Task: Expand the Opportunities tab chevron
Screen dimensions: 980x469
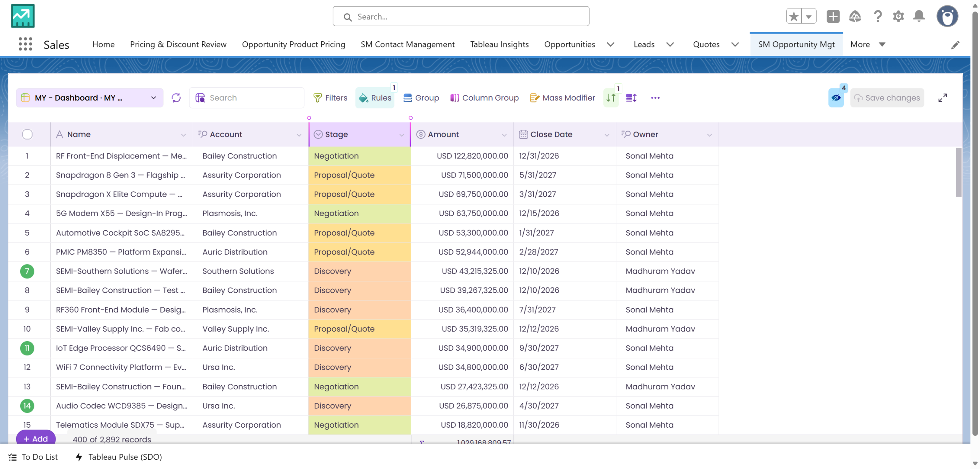Action: [611, 44]
